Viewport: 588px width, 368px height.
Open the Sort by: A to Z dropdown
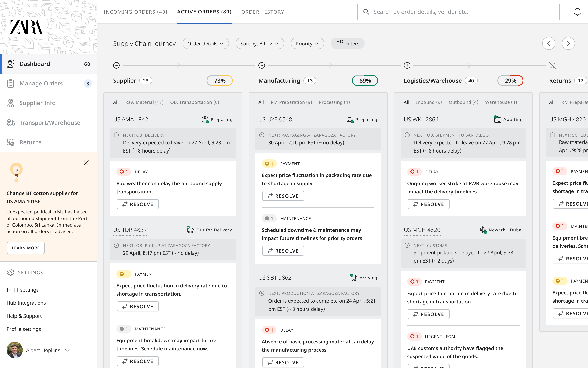click(259, 44)
